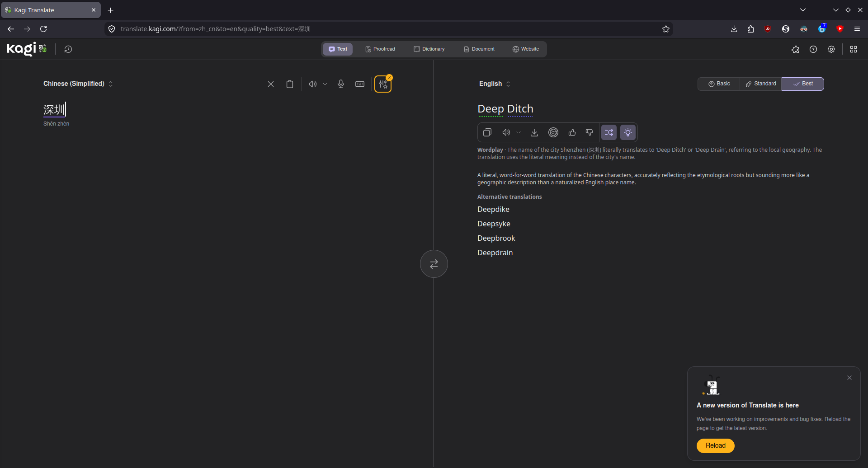Screen dimensions: 868x468
Task: Clear the source text with X icon
Action: 271,84
